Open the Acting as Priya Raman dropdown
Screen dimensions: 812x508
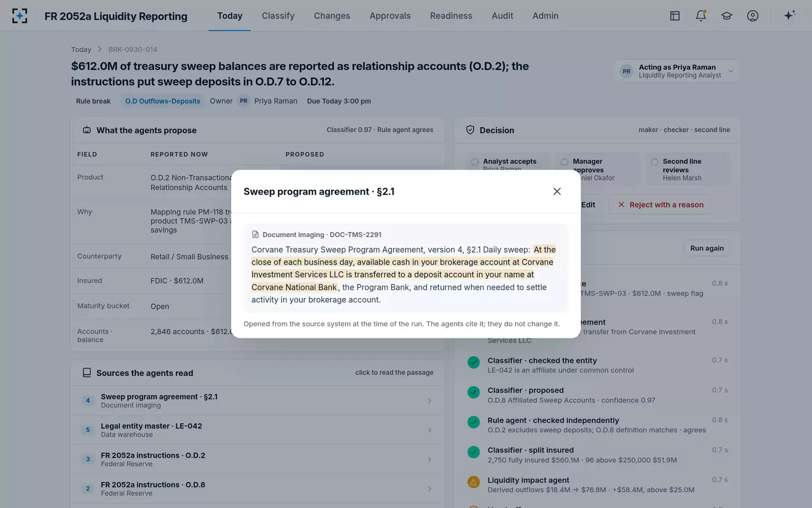[x=677, y=71]
